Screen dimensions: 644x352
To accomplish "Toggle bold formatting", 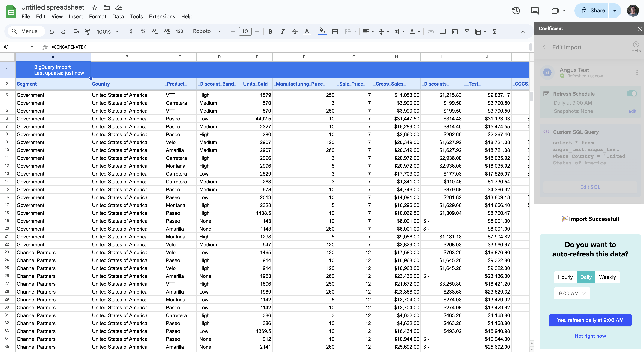I will tap(271, 31).
